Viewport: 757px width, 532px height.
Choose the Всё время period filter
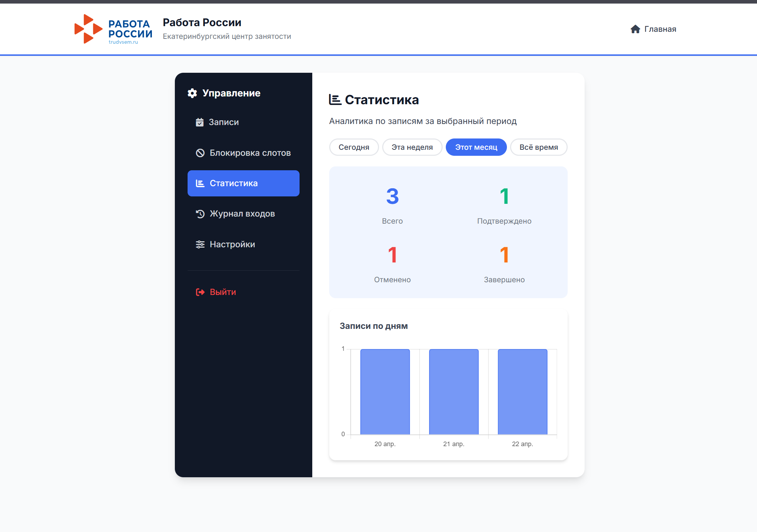pos(538,147)
